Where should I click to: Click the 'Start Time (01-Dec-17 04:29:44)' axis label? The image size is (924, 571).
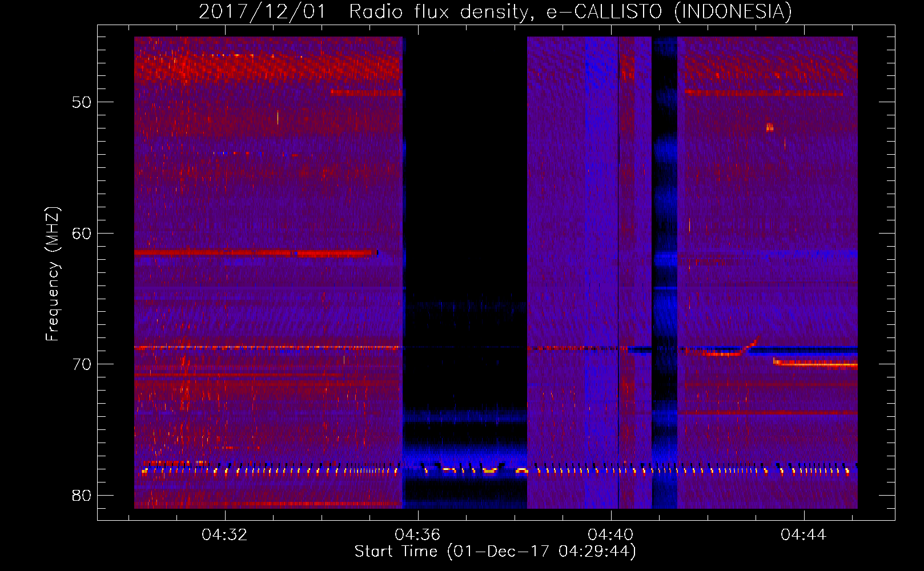[495, 552]
